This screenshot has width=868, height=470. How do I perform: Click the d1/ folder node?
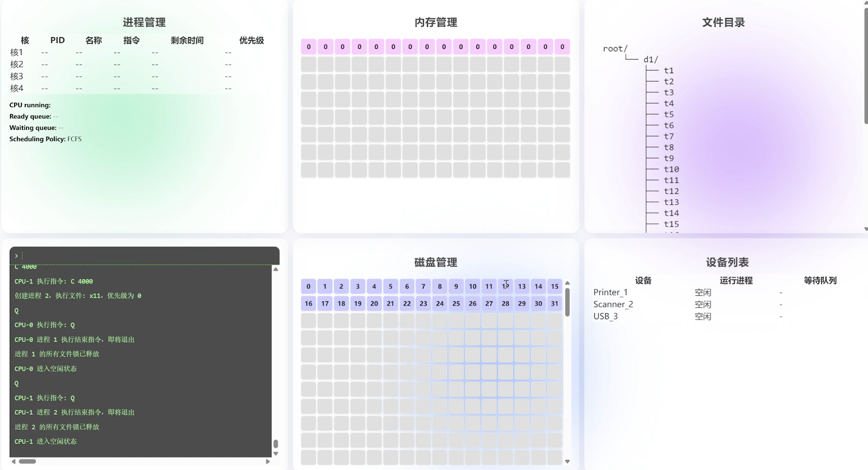(651, 59)
